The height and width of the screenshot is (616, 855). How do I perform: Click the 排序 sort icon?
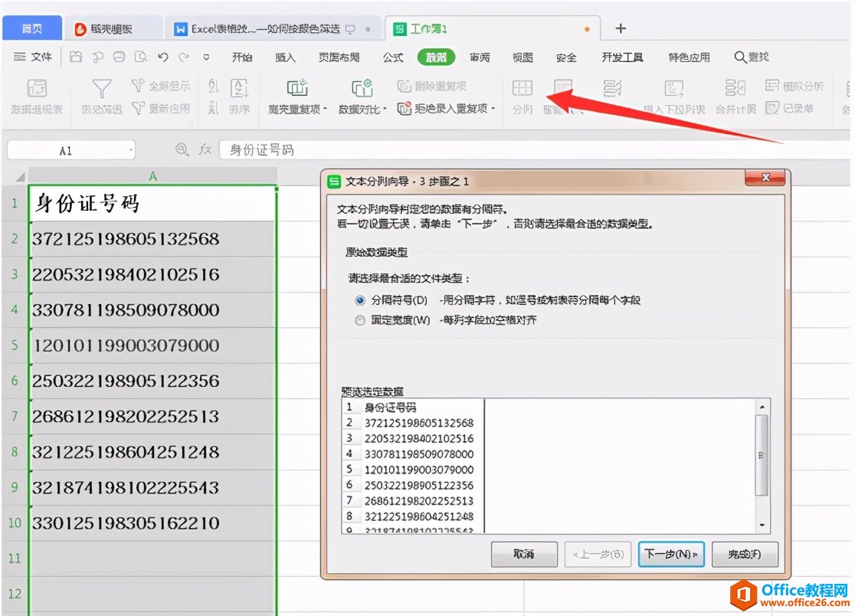click(x=240, y=89)
